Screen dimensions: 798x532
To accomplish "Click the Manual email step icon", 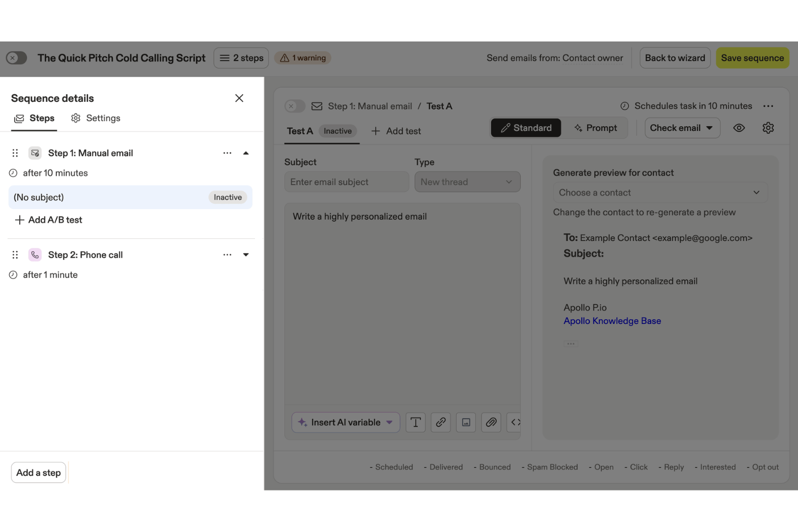I will (x=35, y=153).
